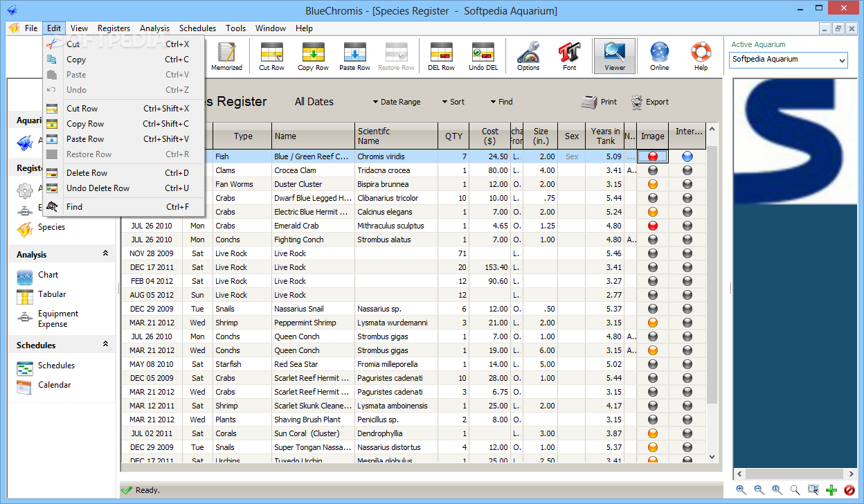
Task: Collapse the Analysis sidebar section
Action: point(105,254)
